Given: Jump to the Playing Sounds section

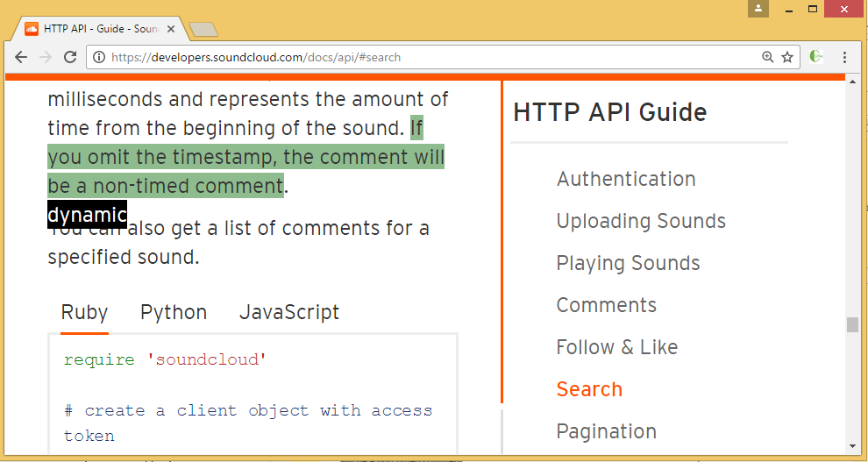Looking at the screenshot, I should (x=628, y=263).
